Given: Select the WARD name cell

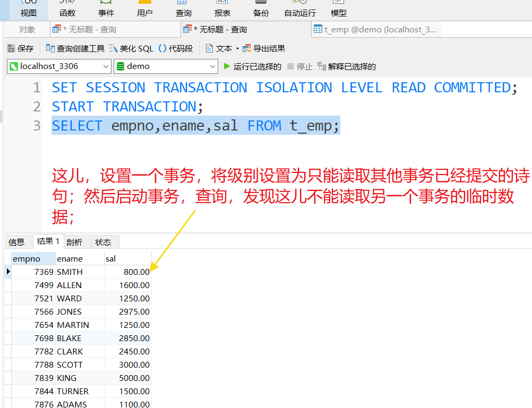Looking at the screenshot, I should 80,299.
